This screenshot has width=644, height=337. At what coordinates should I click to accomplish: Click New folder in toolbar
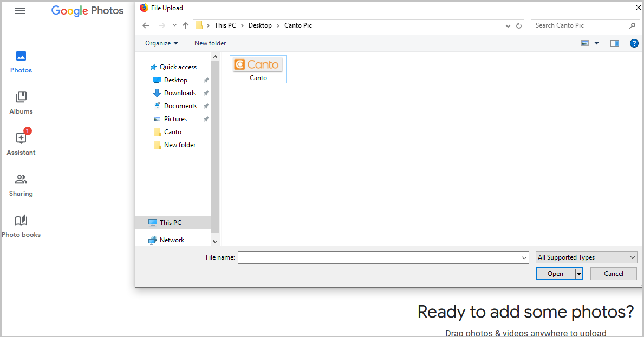[210, 43]
